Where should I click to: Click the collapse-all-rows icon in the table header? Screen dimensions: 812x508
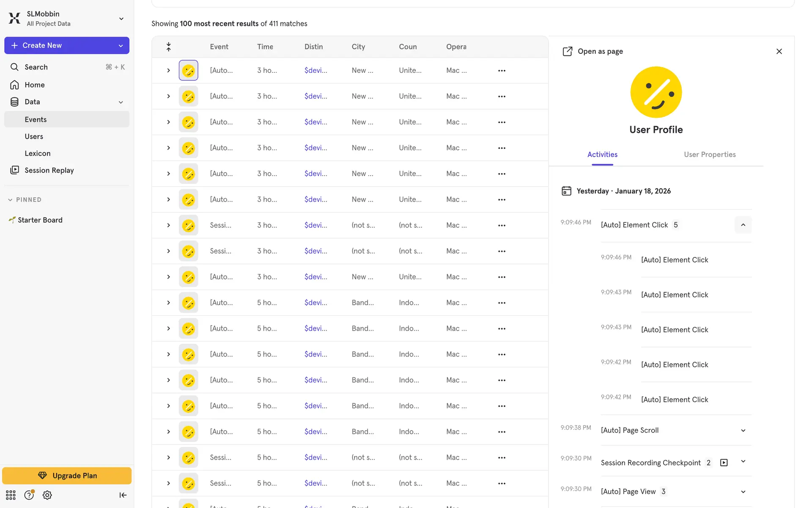click(168, 47)
